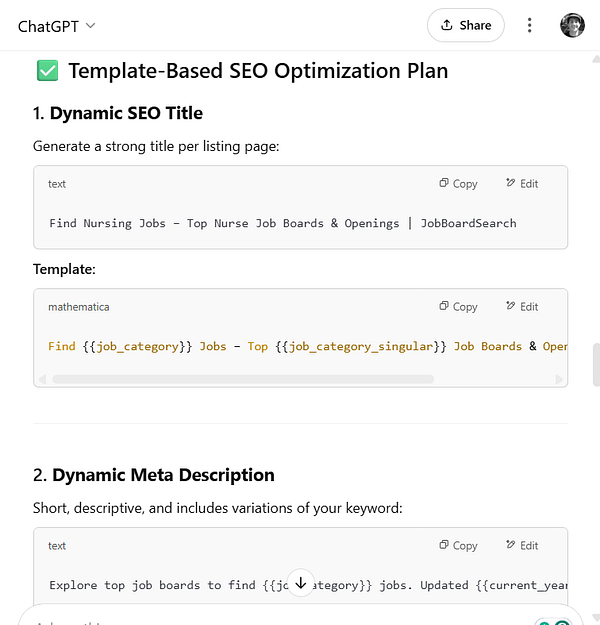Click the 'Dynamic SEO Title' heading
Viewport: 600px width, 625px height.
point(126,113)
